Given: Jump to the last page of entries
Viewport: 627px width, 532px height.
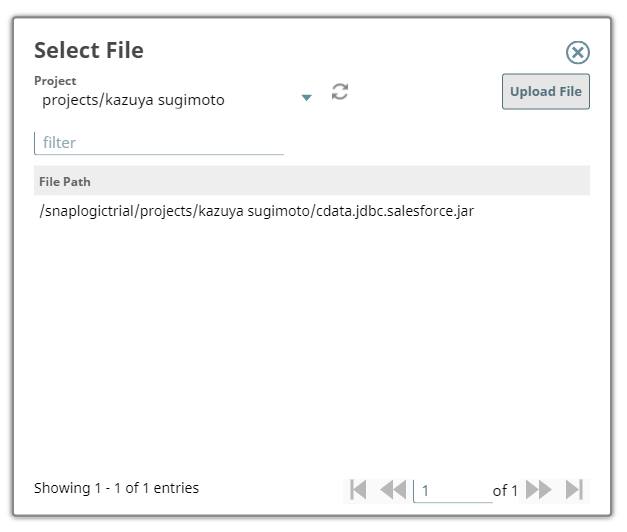Looking at the screenshot, I should 574,489.
